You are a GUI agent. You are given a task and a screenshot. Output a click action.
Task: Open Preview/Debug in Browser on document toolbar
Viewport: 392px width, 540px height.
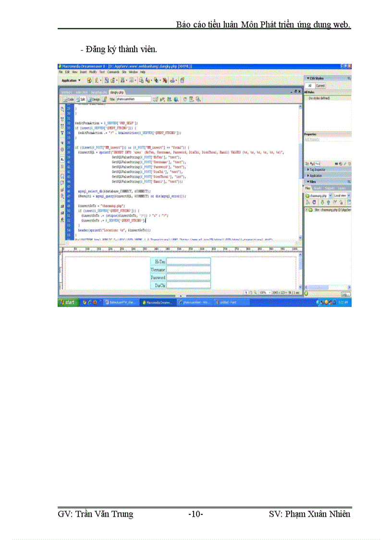tap(175, 99)
